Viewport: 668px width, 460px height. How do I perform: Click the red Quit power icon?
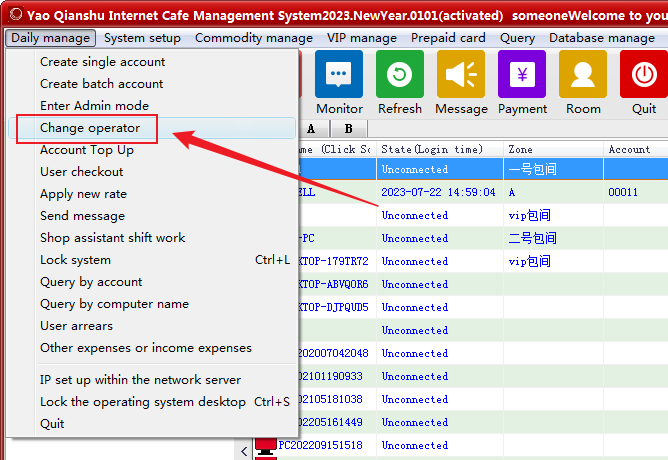tap(644, 75)
